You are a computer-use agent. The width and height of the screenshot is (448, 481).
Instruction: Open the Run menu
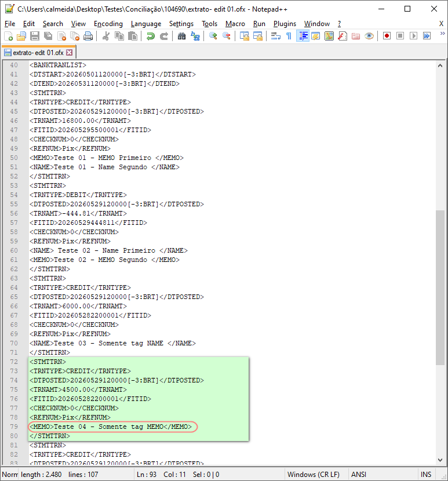pyautogui.click(x=259, y=24)
